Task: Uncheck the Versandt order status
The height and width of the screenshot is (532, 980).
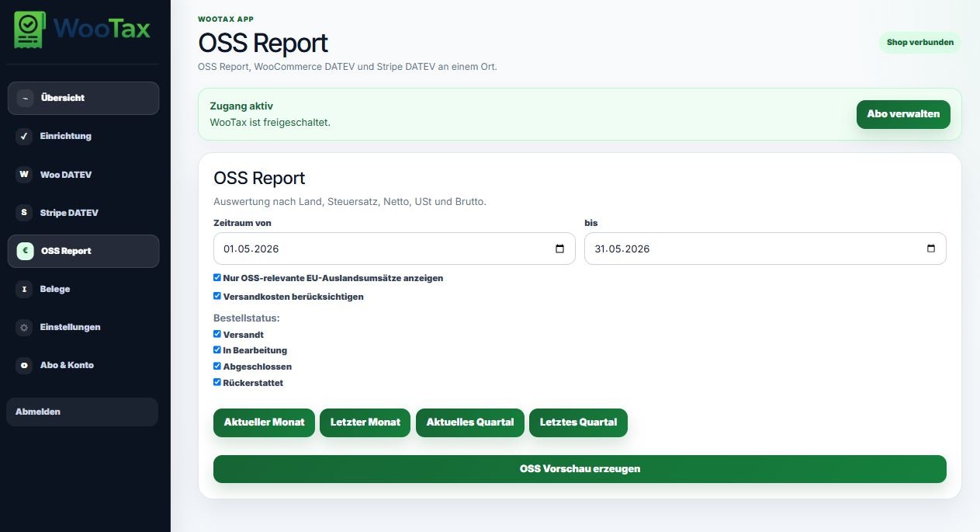Action: coord(217,334)
